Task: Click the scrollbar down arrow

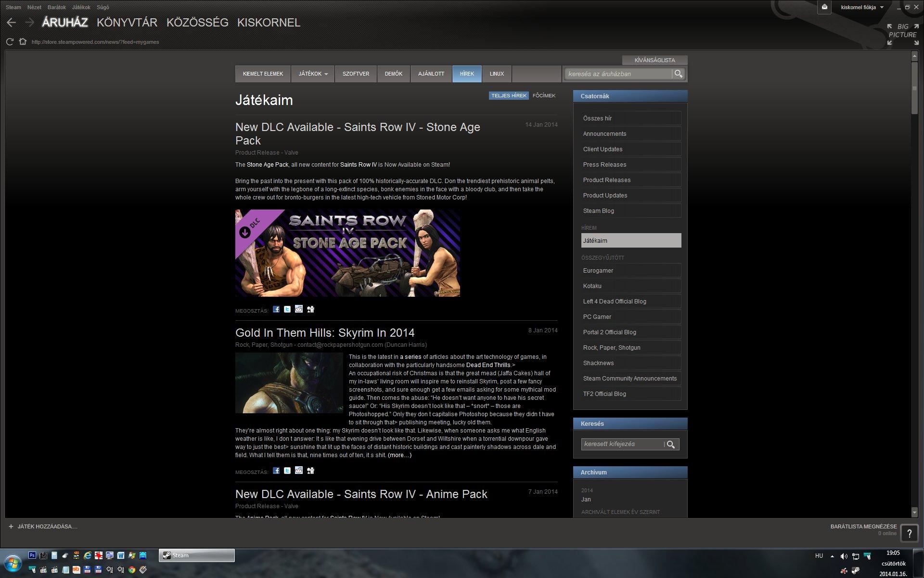Action: click(x=914, y=512)
